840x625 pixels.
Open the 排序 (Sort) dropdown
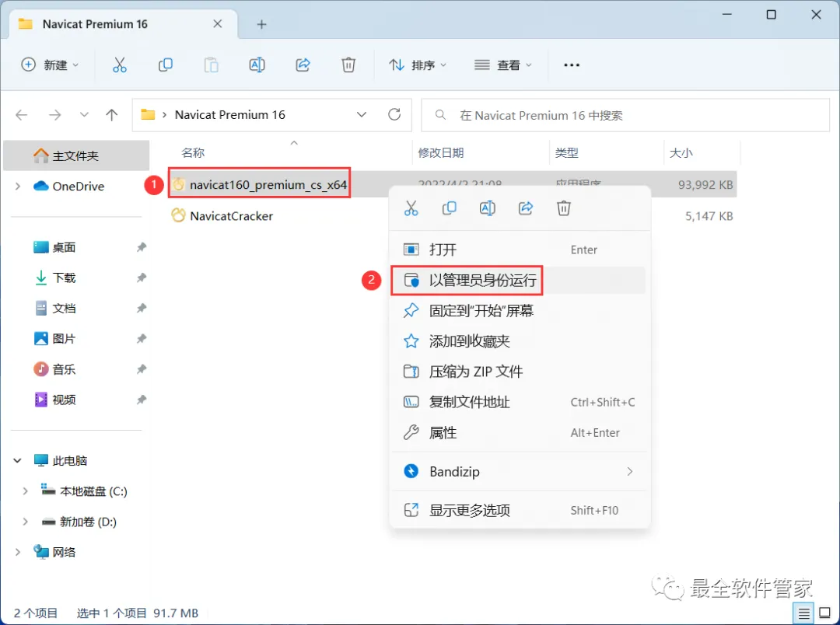(x=418, y=65)
